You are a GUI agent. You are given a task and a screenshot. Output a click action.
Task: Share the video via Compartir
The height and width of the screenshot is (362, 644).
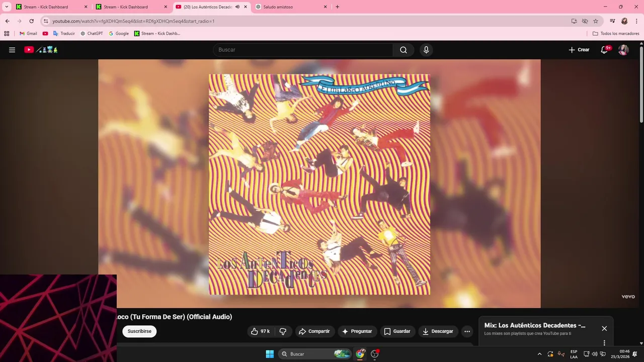(x=314, y=331)
